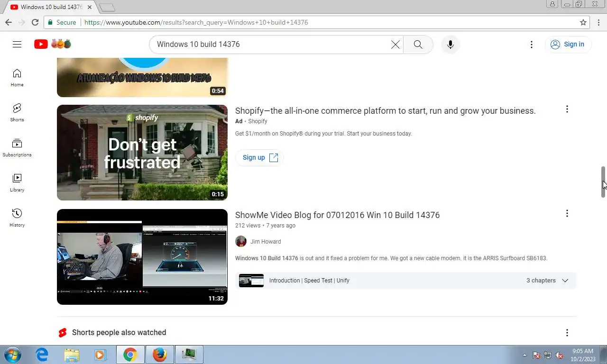Click the 'Introduction | Speed Test | Unify' chapters text
This screenshot has height=364, width=607.
pos(309,281)
